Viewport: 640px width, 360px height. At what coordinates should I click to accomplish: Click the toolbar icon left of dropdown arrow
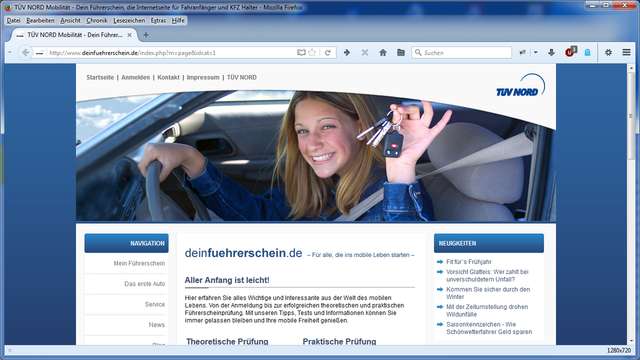click(x=522, y=53)
